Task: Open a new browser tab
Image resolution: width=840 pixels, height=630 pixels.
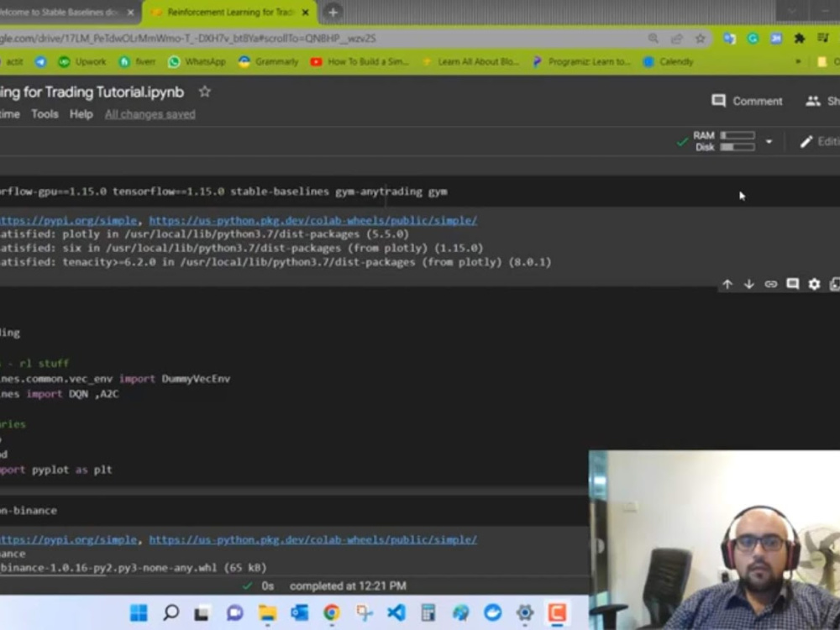Action: coord(333,12)
